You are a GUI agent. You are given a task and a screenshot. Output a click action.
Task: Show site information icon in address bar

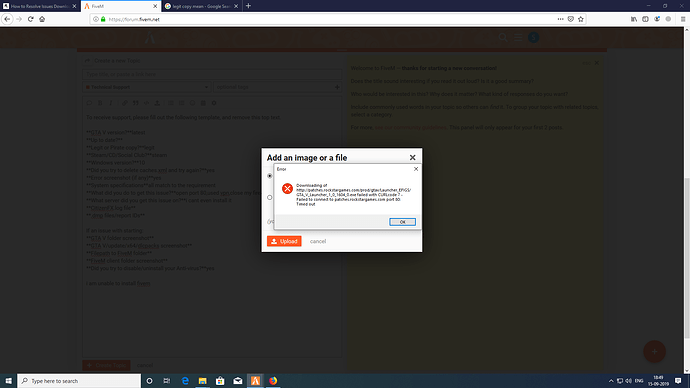pos(95,19)
